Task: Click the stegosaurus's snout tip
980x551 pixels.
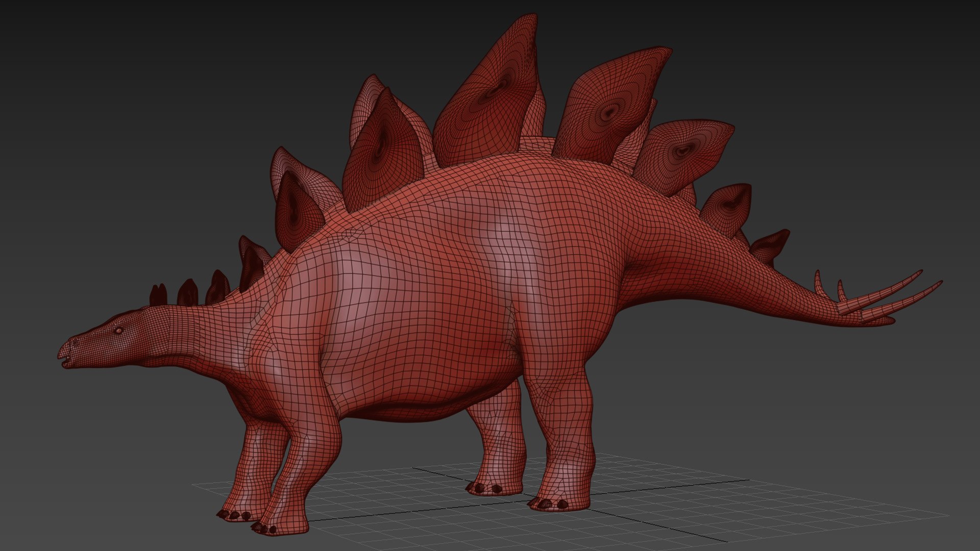Action: [x=65, y=350]
